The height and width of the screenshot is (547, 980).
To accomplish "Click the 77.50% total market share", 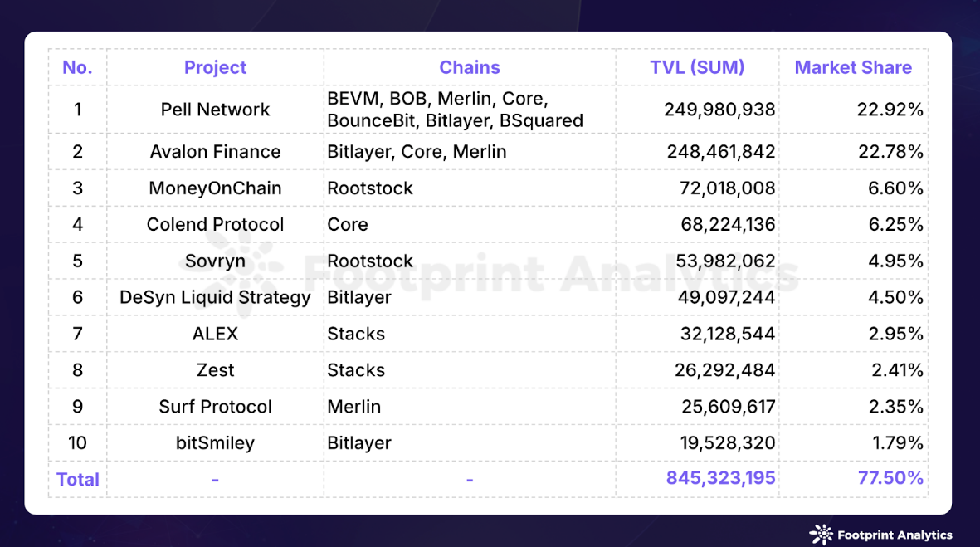I will click(x=890, y=478).
